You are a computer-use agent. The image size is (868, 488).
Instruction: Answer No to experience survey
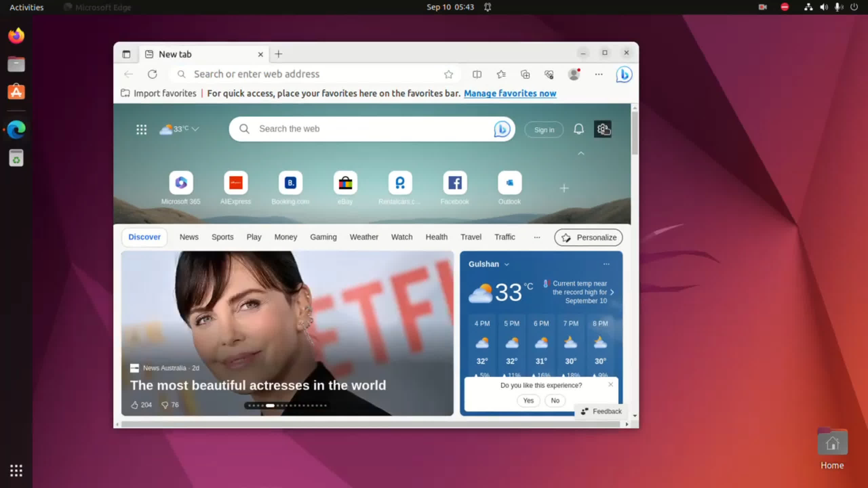pos(555,401)
